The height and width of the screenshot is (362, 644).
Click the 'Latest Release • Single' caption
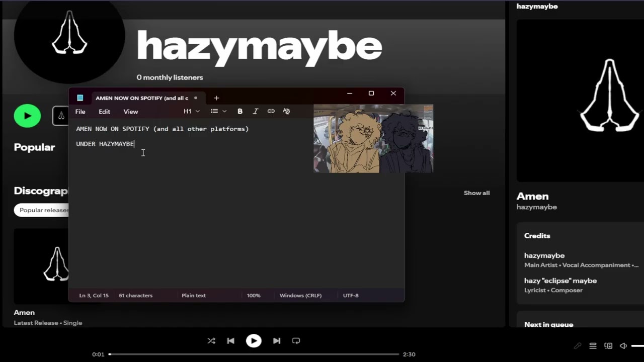(x=48, y=323)
